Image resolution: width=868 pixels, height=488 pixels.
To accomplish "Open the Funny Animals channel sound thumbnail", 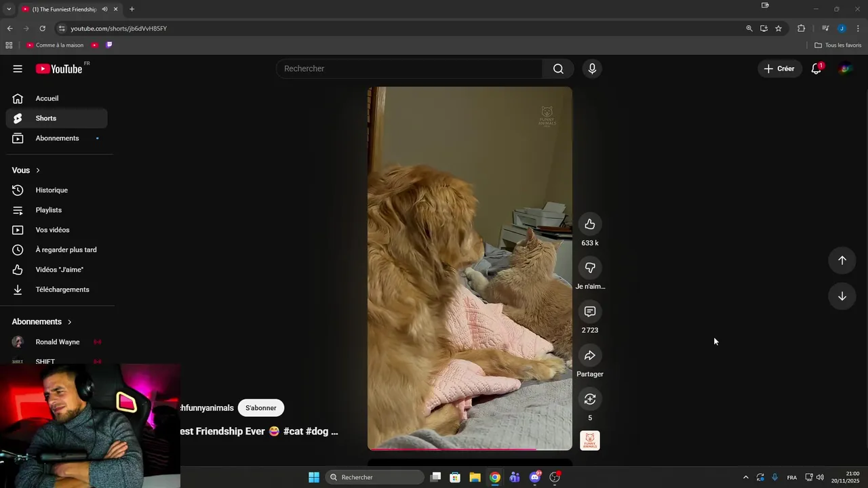I will [590, 441].
